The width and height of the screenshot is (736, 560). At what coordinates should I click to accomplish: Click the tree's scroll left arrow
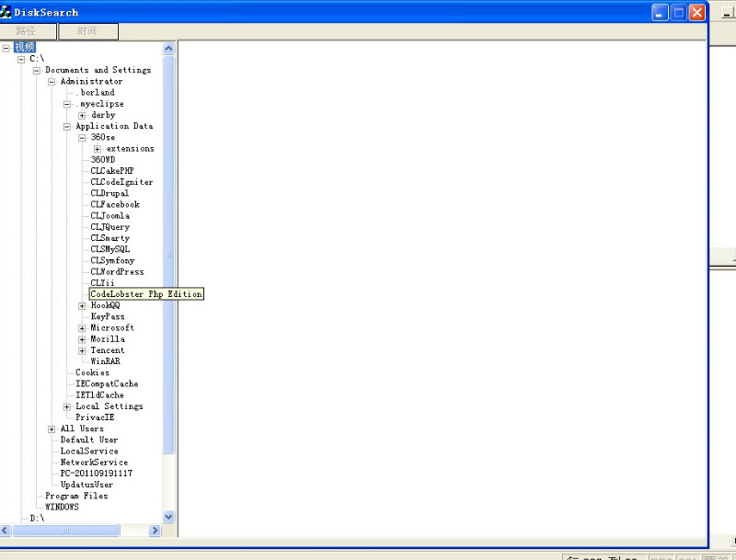6,531
